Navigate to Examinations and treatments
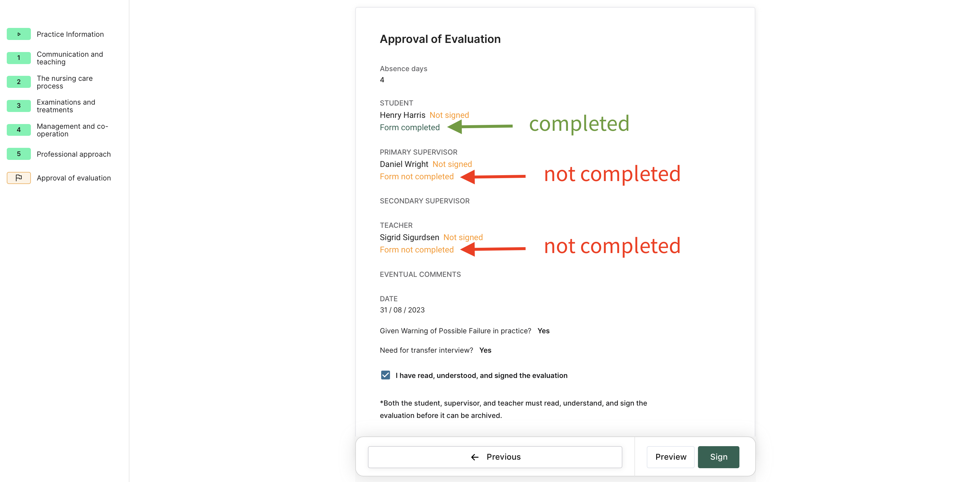The height and width of the screenshot is (482, 980). point(66,106)
